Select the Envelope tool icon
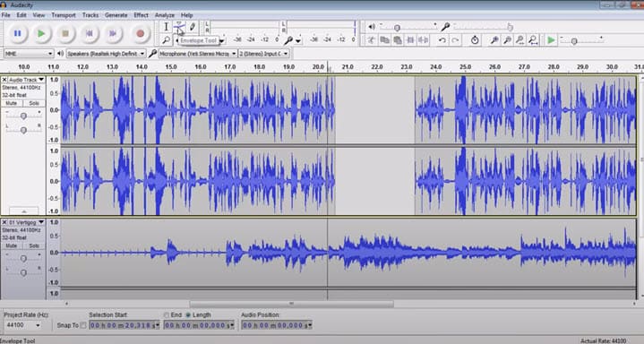The width and height of the screenshot is (644, 344). [x=178, y=27]
